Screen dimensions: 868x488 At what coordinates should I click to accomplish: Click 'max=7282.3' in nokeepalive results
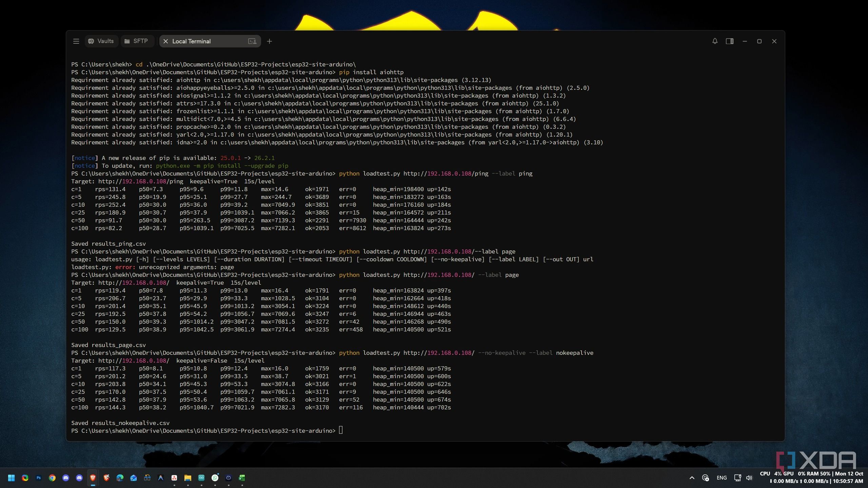[278, 407]
